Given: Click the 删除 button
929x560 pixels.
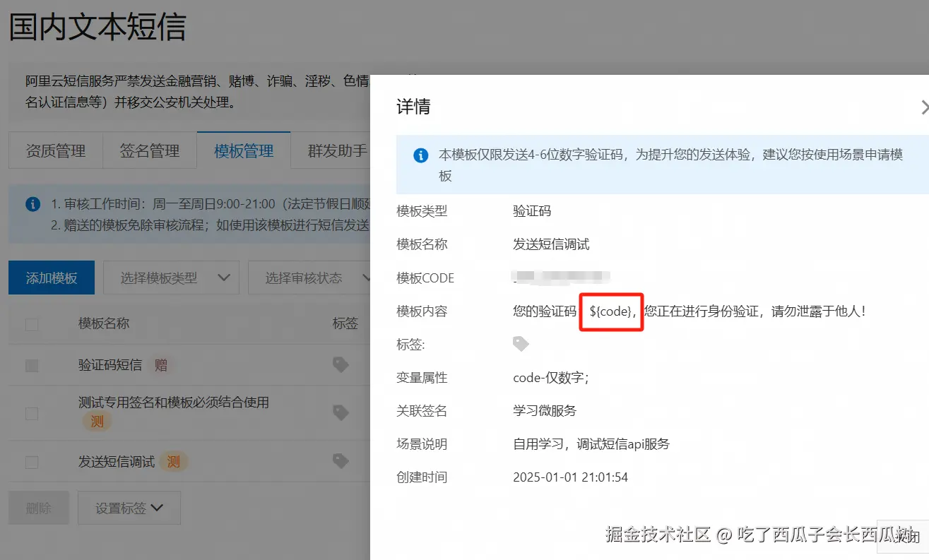Looking at the screenshot, I should [x=39, y=508].
